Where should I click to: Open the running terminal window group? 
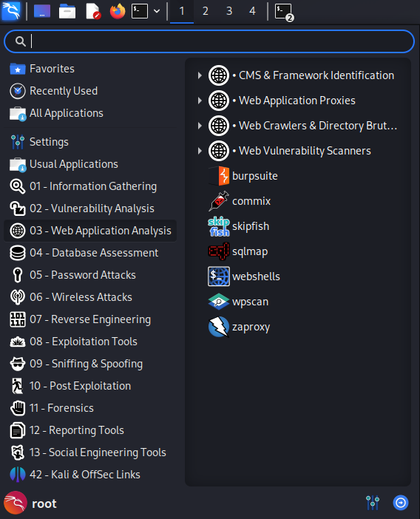coord(284,12)
